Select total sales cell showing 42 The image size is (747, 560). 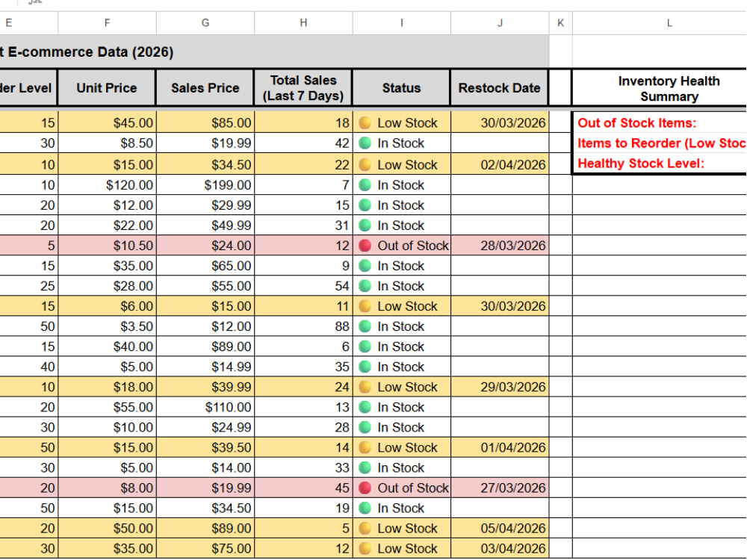point(303,143)
